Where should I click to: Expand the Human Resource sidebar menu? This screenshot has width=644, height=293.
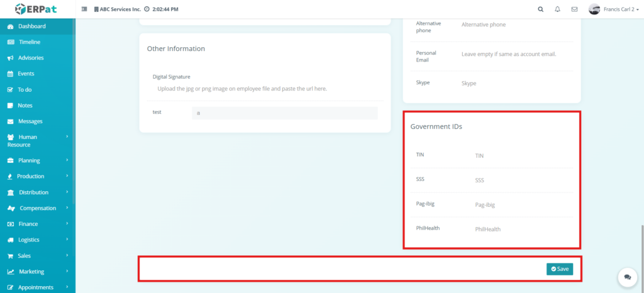(x=36, y=140)
